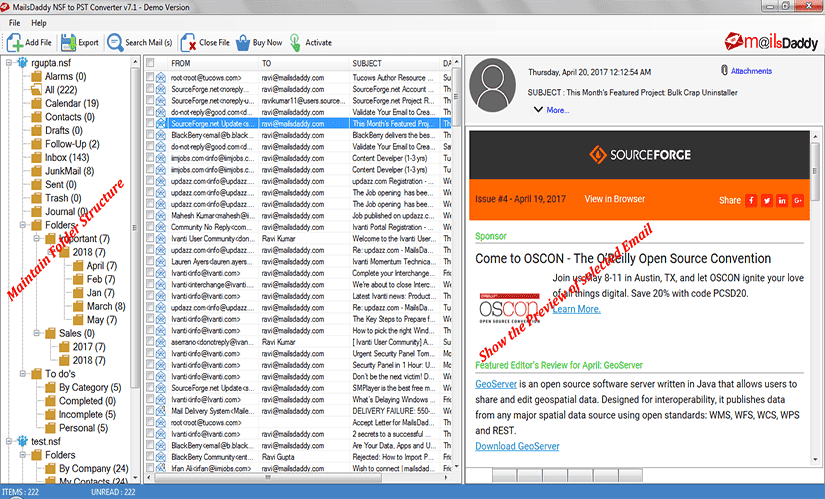
Task: Click the More... link in header
Action: pos(558,110)
